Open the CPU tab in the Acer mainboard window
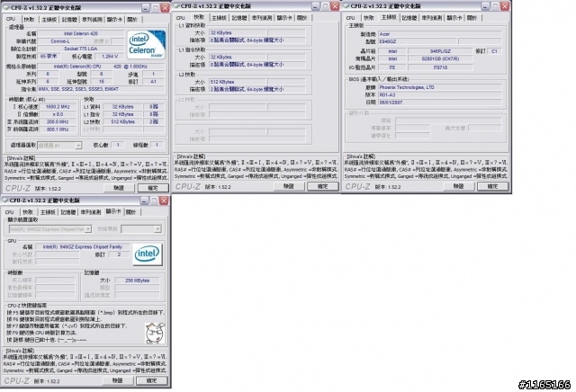 tap(351, 18)
